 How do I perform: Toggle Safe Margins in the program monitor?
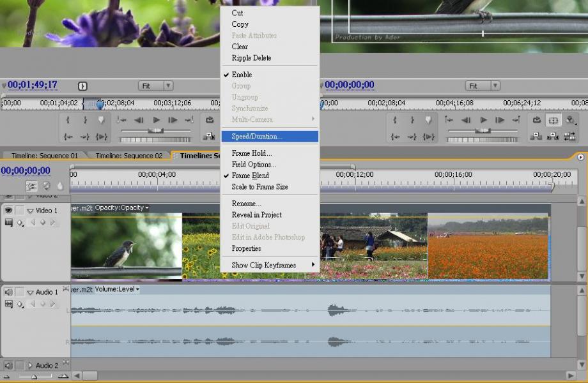tap(553, 120)
